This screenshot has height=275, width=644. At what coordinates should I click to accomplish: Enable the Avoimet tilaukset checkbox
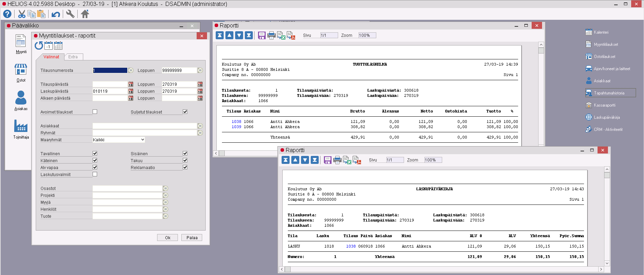click(x=95, y=112)
